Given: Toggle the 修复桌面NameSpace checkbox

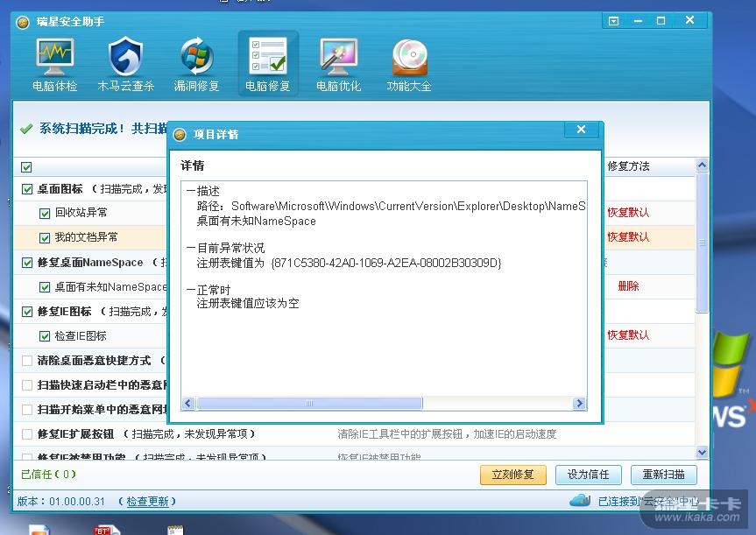Looking at the screenshot, I should pos(27,263).
